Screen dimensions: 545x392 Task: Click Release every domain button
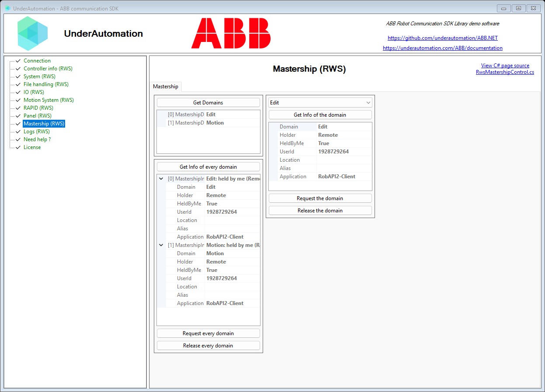pos(208,346)
